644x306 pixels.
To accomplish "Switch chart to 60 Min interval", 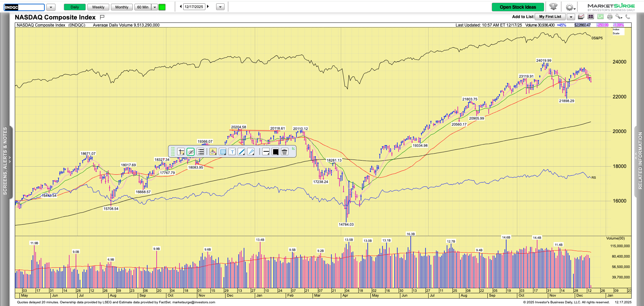I will [x=143, y=7].
